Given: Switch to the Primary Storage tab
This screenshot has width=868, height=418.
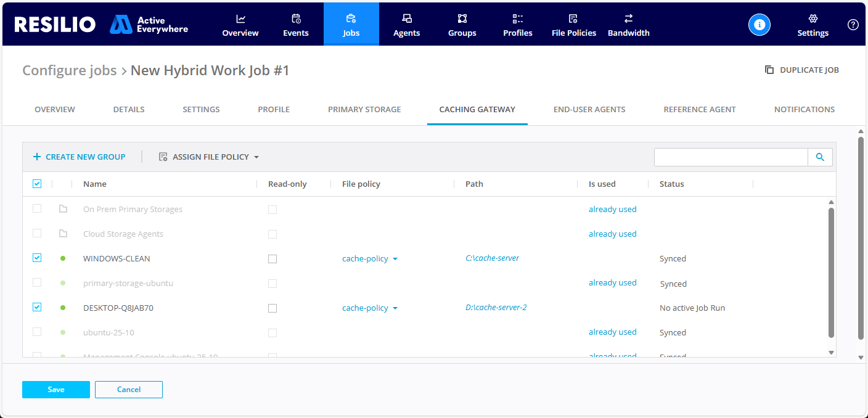Looking at the screenshot, I should [364, 110].
